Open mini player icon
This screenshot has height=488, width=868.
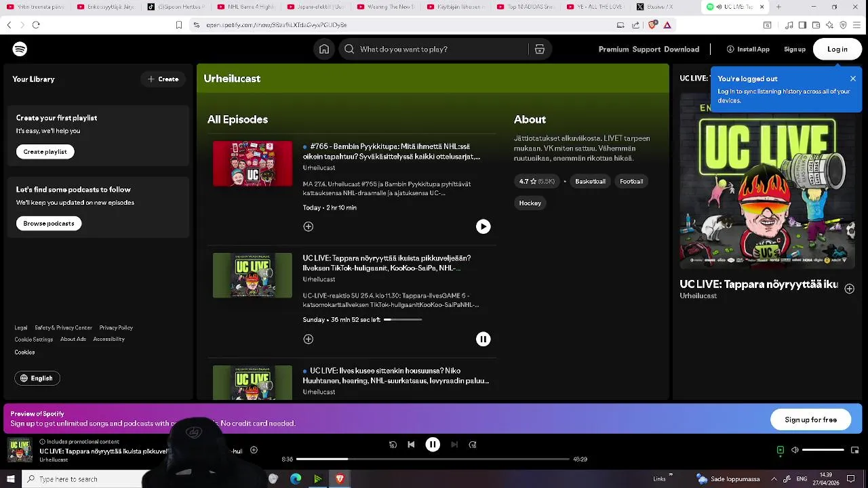coord(855,450)
